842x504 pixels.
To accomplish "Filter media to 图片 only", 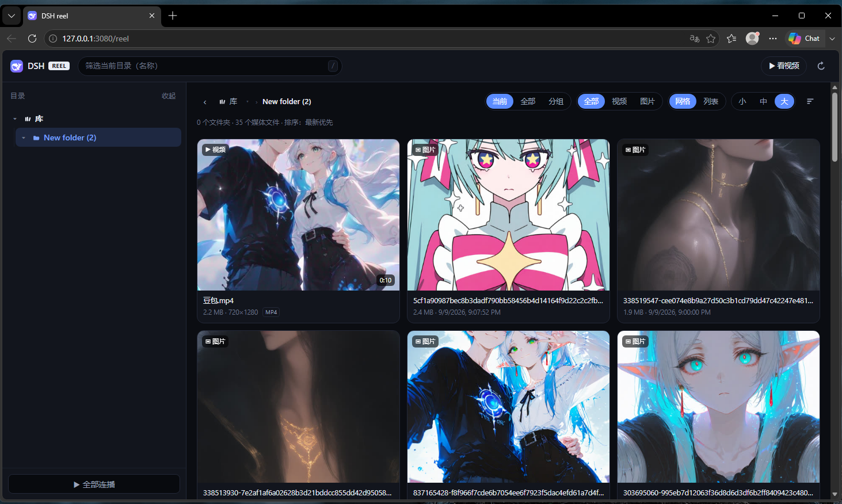I will pyautogui.click(x=647, y=101).
